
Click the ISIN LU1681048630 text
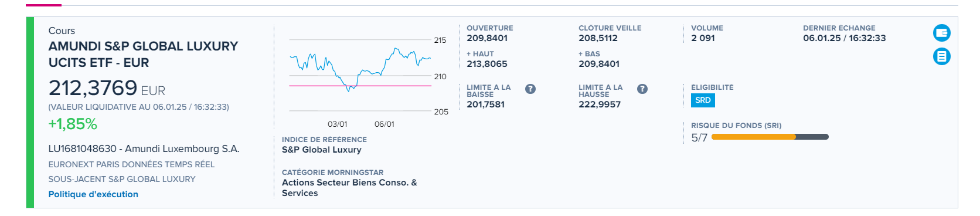coord(83,149)
